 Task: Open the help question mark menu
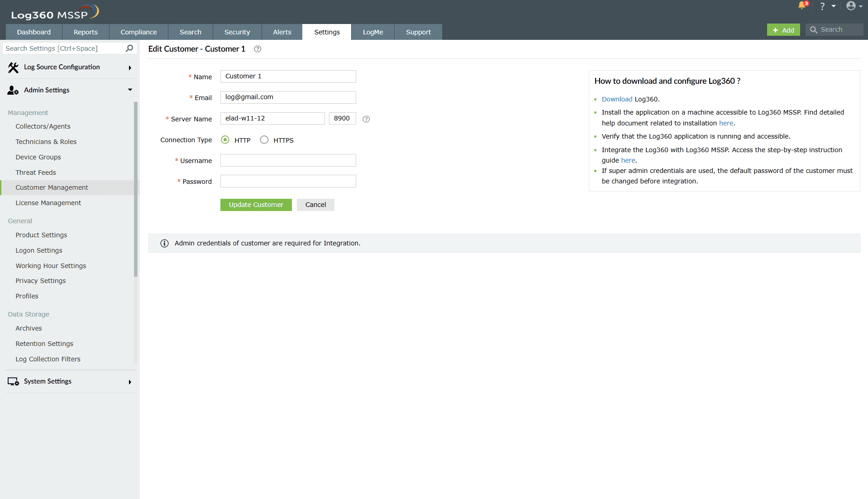coord(822,6)
